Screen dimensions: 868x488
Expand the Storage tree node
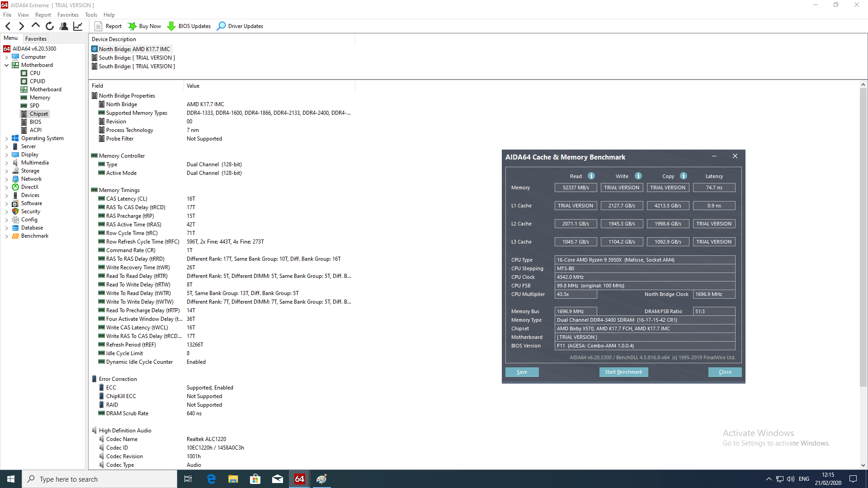7,171
